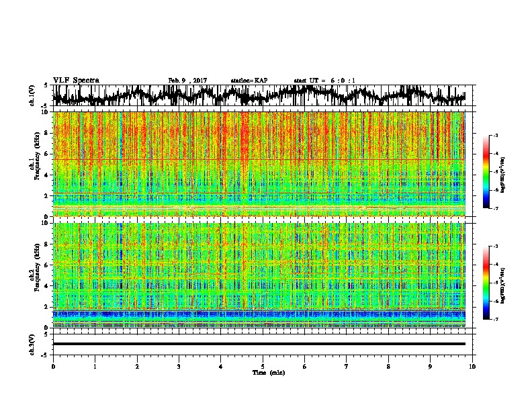The image size is (532, 411).
Task: Click the "-7" label on upper color bar
Action: [x=495, y=208]
